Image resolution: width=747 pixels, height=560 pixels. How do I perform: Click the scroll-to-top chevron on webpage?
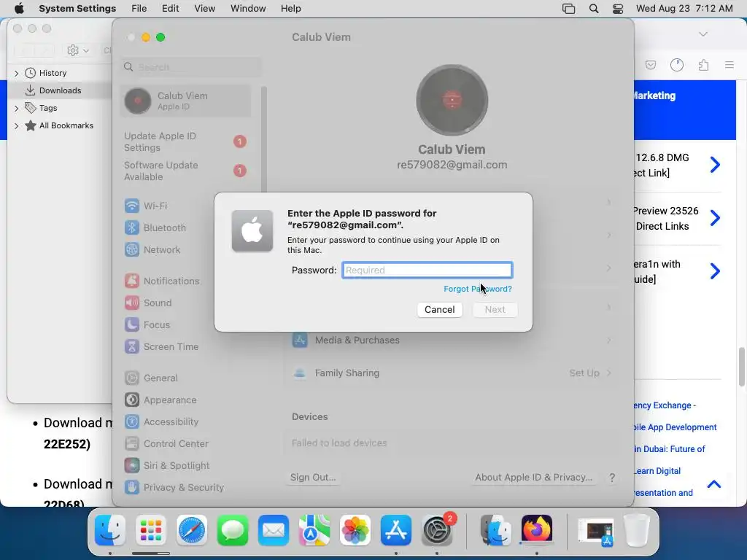tap(714, 484)
